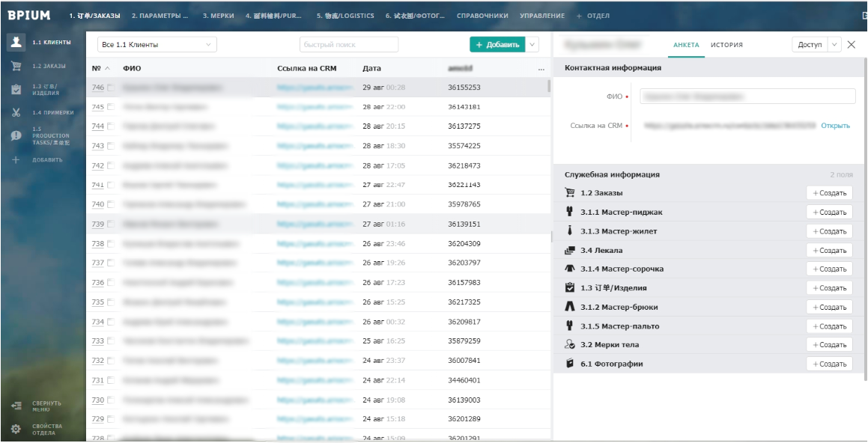Click the Ссылка на CRM column header

click(306, 69)
